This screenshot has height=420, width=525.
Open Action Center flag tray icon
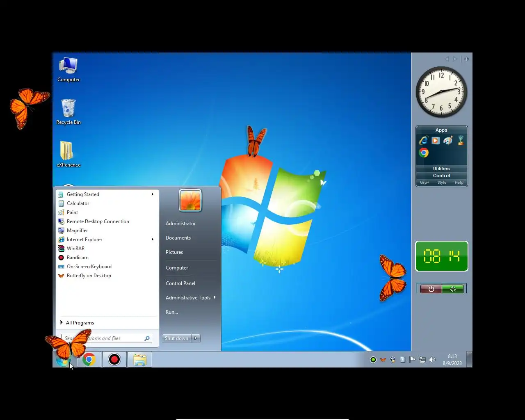coord(412,360)
